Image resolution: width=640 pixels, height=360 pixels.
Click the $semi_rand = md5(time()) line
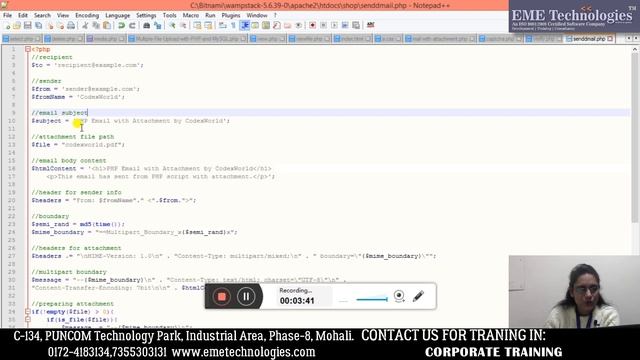(78, 224)
